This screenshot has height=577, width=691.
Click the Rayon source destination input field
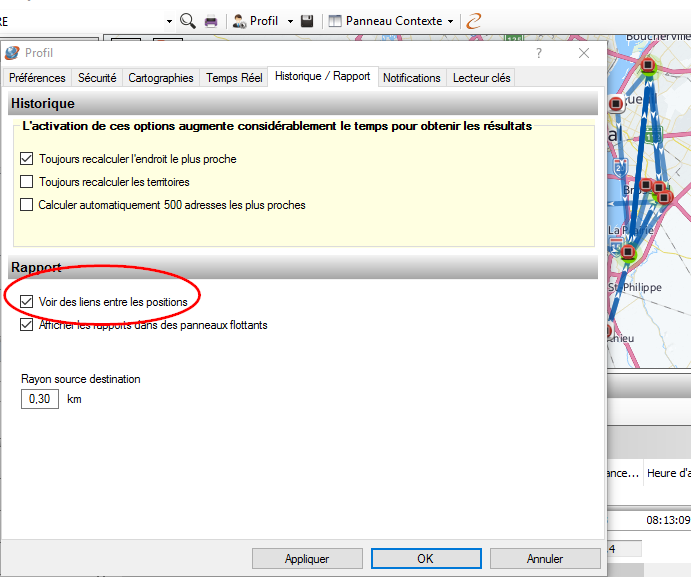tap(40, 399)
